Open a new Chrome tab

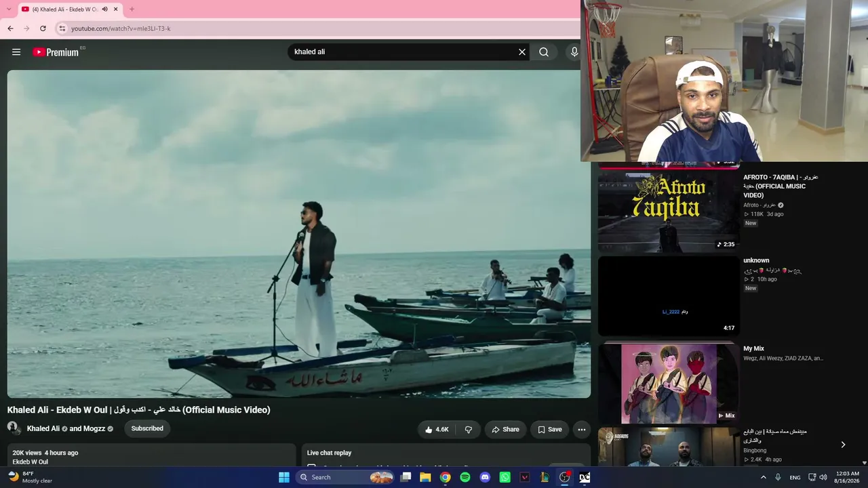click(x=132, y=9)
